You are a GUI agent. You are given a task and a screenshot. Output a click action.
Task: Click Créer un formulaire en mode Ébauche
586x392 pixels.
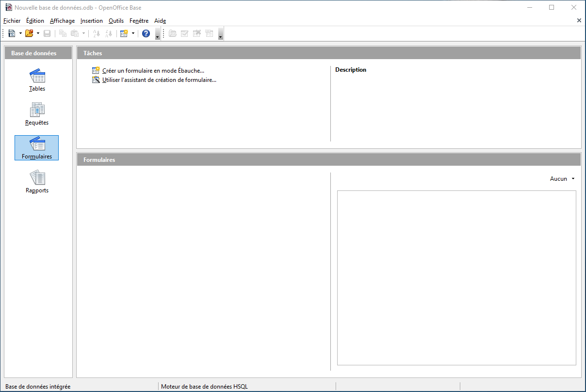[x=153, y=71]
